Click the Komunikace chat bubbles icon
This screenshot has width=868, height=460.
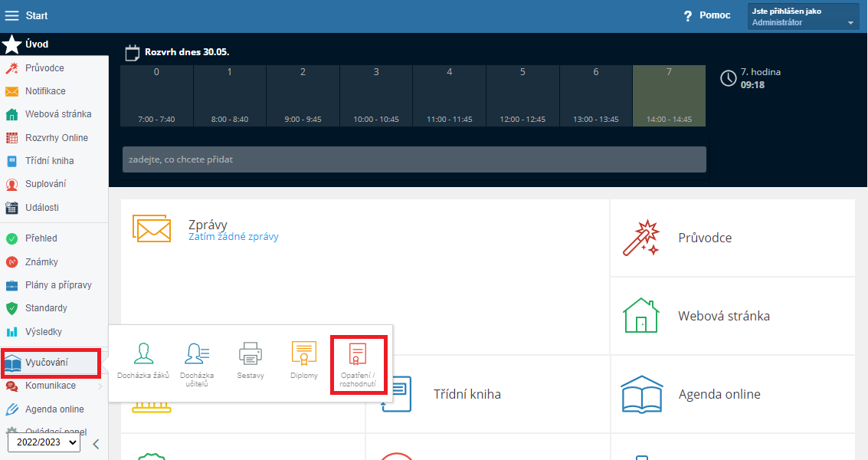11,386
